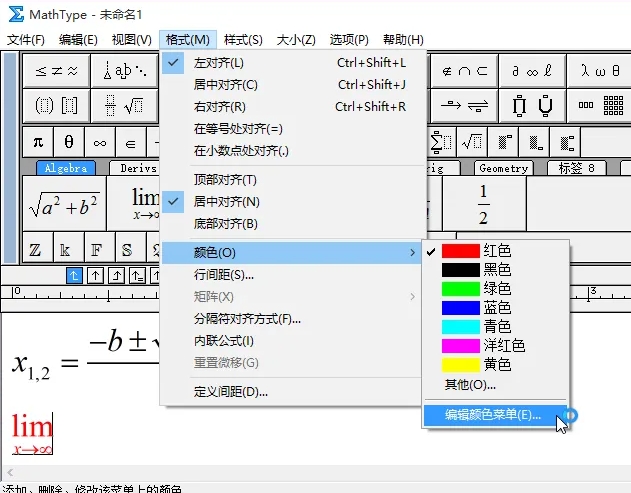Open the 帮助(H) help menu

click(403, 40)
